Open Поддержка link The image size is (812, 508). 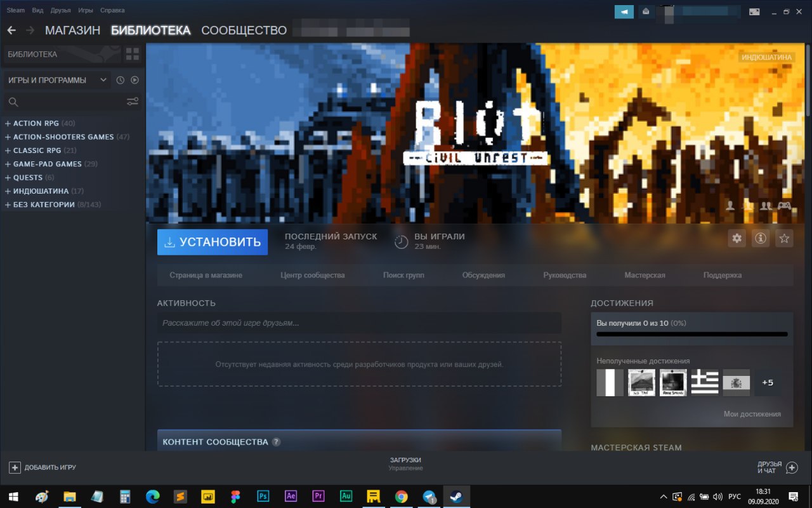723,275
